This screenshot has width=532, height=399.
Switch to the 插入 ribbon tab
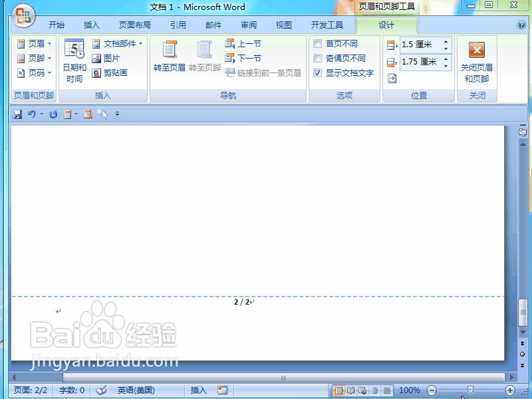coord(91,25)
